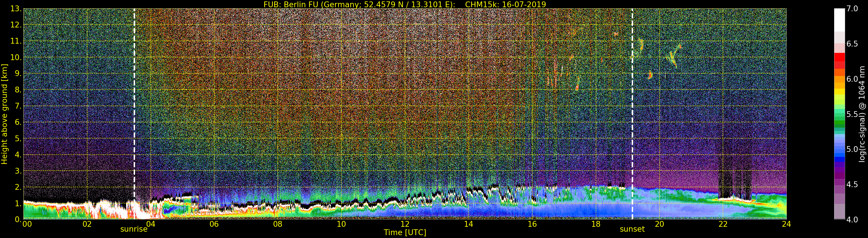Click the '1.' height tick label
The width and height of the screenshot is (868, 238).
coord(18,203)
